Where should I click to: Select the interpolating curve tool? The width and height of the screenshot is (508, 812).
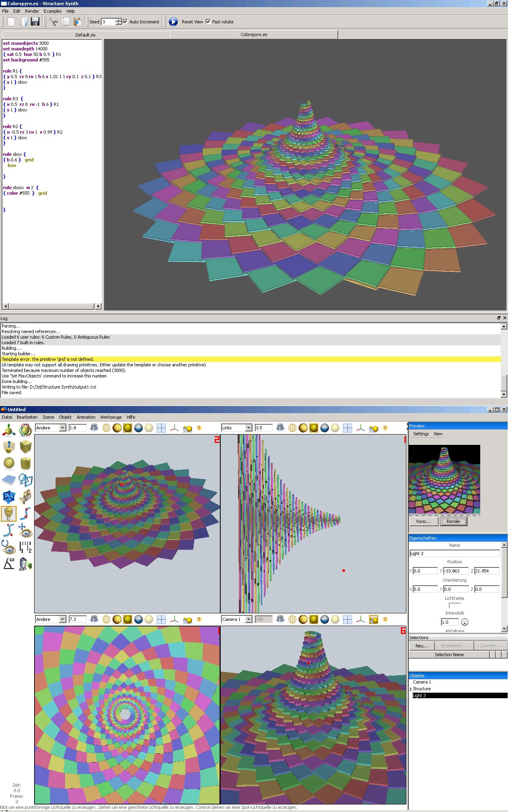(26, 513)
